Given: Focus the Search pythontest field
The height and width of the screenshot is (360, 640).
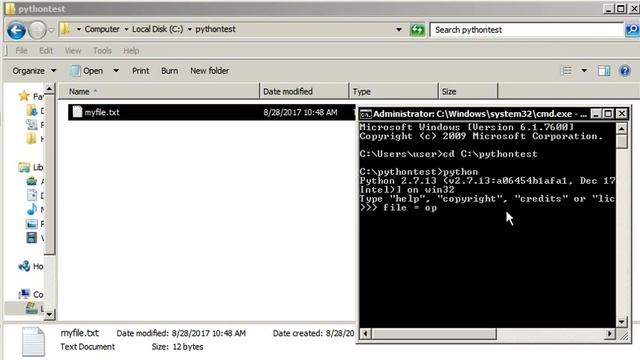Looking at the screenshot, I should tap(527, 30).
